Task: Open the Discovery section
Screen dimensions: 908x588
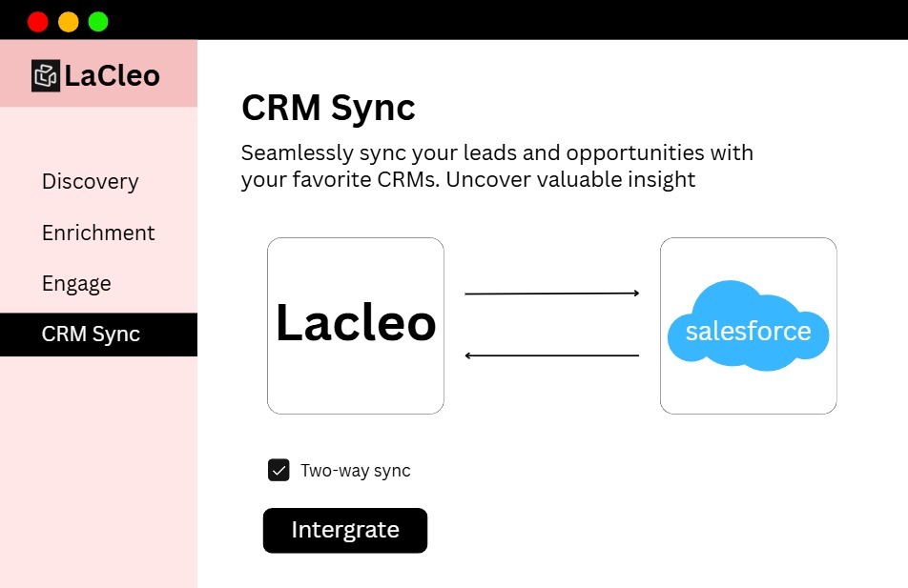Action: click(x=90, y=181)
